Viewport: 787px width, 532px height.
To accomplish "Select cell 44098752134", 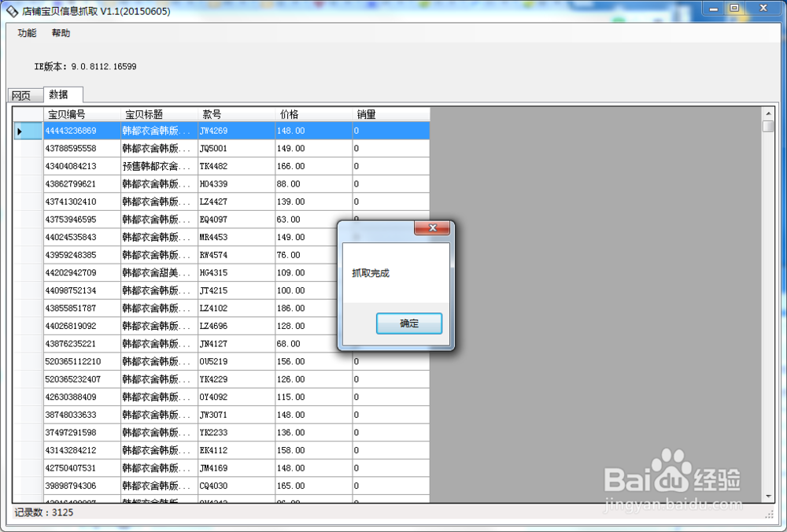I will 82,290.
